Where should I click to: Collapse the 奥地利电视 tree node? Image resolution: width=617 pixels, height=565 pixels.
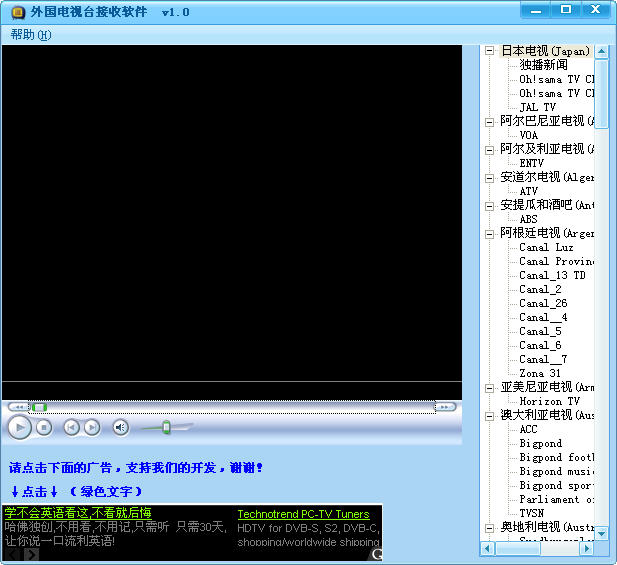pos(490,528)
